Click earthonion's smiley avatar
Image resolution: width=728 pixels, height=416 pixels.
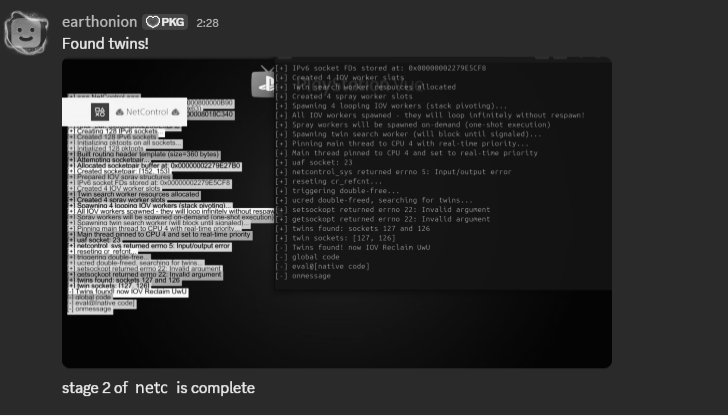[26, 33]
